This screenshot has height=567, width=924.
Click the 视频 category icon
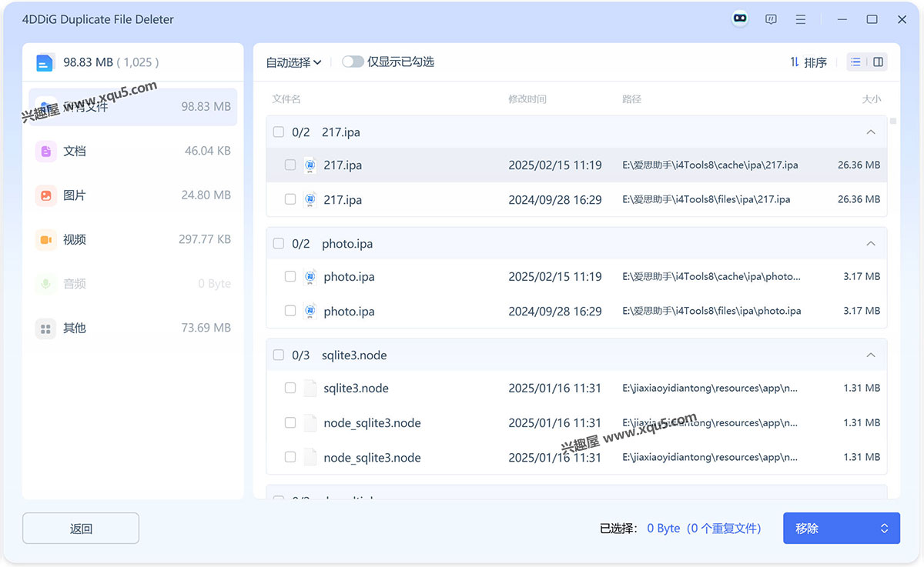coord(46,240)
